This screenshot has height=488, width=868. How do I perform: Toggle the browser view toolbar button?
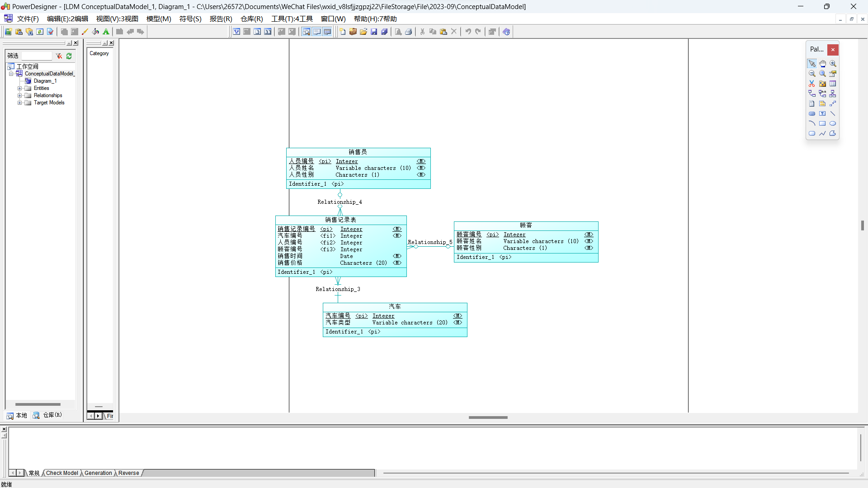point(307,32)
